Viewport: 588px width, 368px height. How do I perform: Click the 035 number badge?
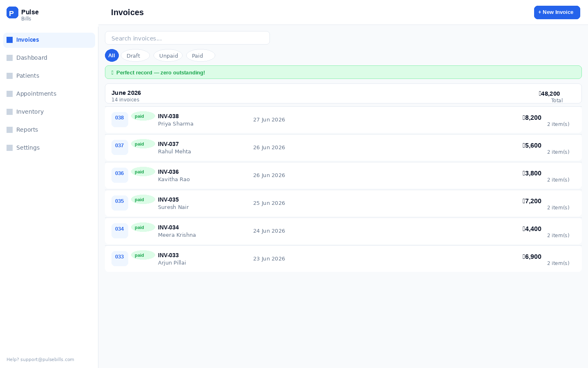[120, 203]
